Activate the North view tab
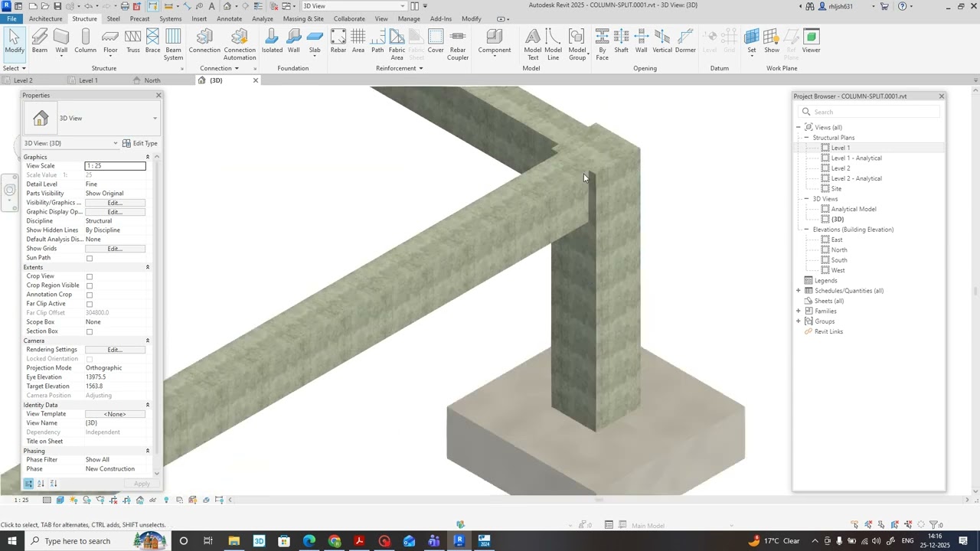Screen dimensions: 980x551 coord(152,80)
